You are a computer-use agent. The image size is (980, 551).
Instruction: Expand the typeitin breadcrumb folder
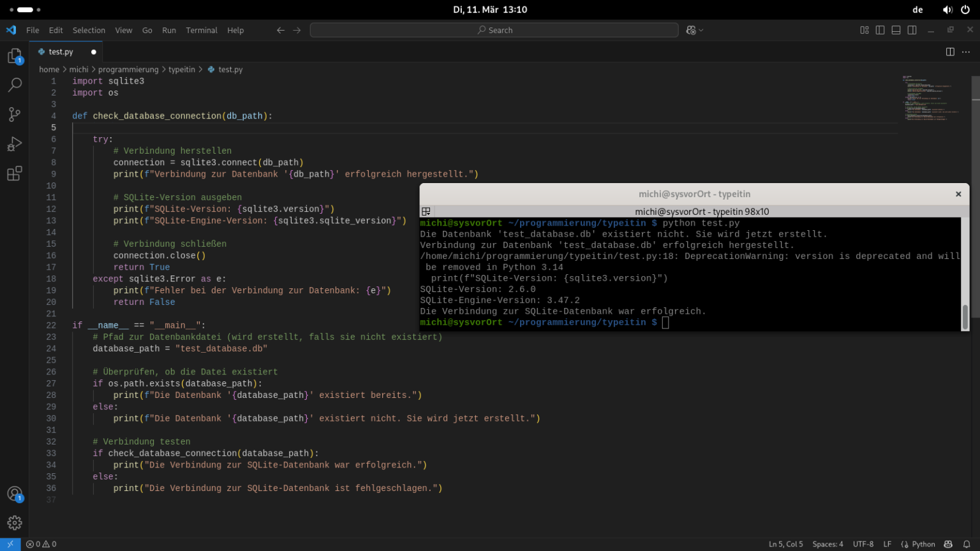tap(182, 70)
